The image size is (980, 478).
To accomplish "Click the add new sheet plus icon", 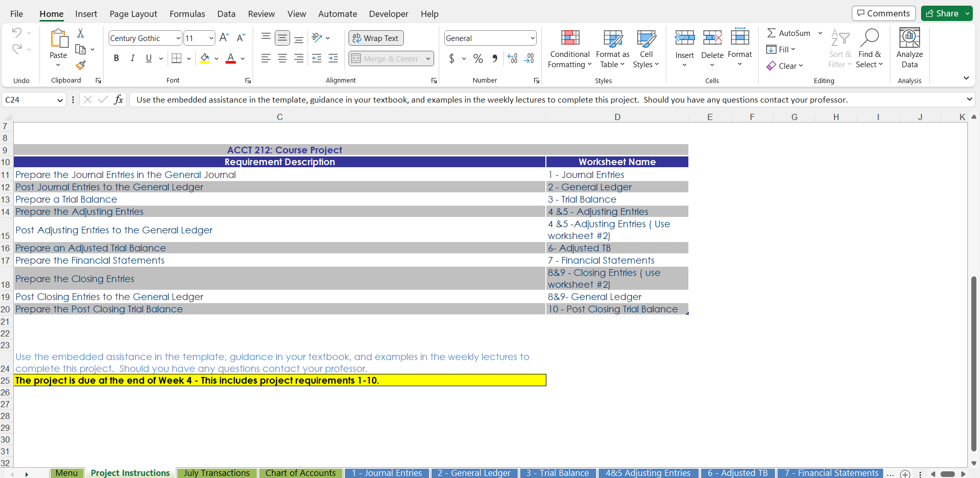I will pos(906,474).
